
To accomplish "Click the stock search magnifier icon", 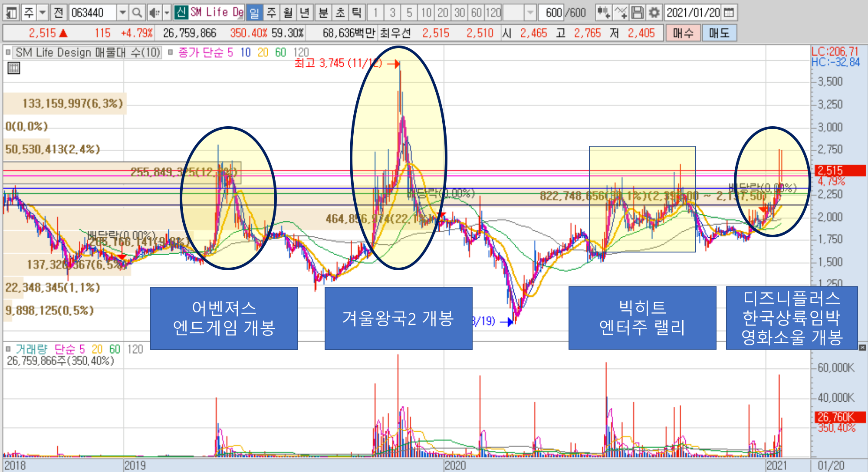I will 137,13.
